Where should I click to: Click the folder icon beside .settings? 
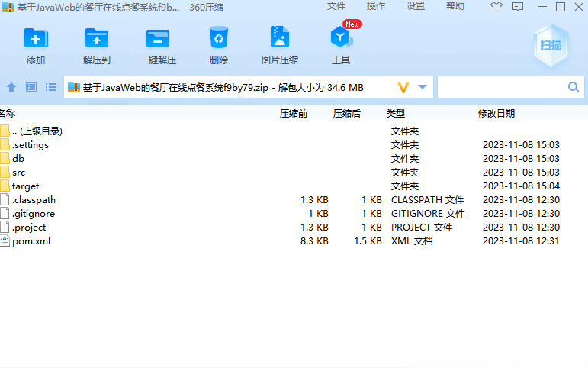click(x=5, y=144)
